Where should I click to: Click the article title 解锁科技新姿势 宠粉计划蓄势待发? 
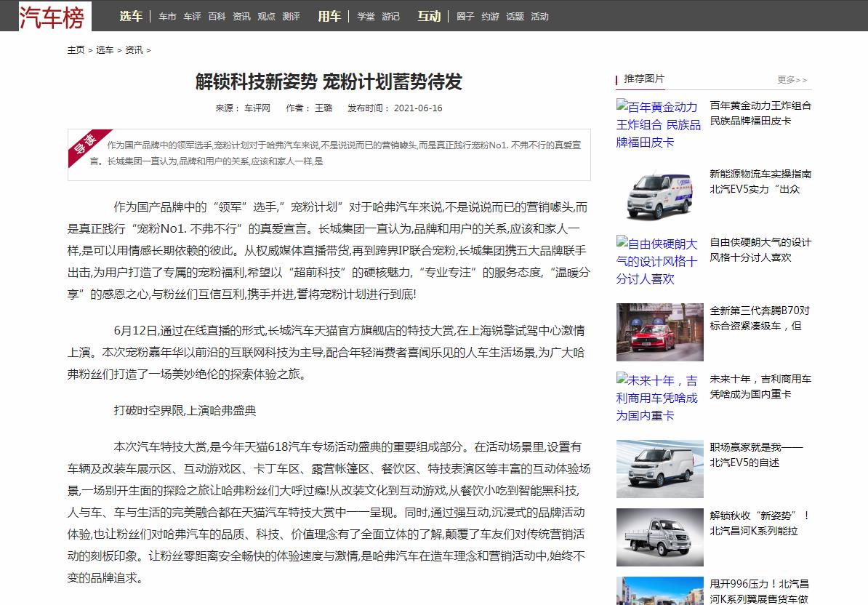tap(329, 82)
